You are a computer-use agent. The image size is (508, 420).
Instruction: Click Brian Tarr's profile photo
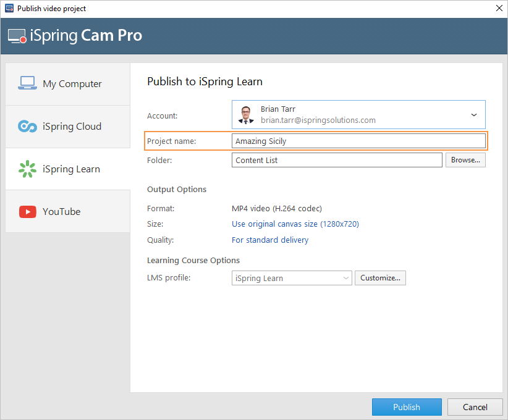click(246, 114)
